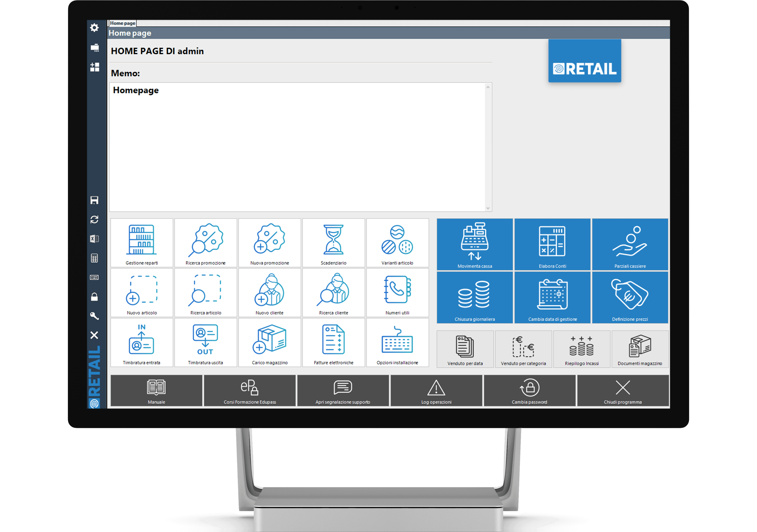Image resolution: width=757 pixels, height=532 pixels.
Task: Click Timbratura entrata tile
Action: 142,343
